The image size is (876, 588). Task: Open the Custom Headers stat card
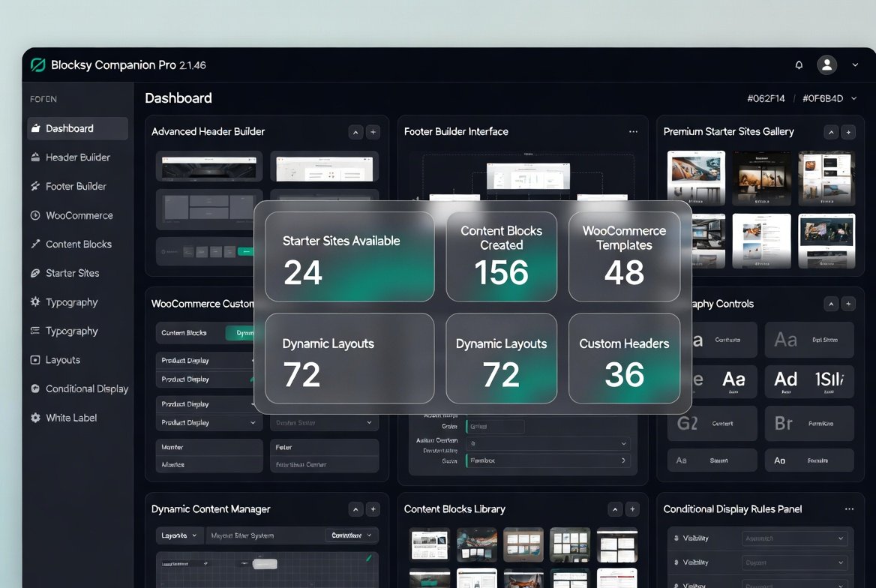(x=624, y=358)
